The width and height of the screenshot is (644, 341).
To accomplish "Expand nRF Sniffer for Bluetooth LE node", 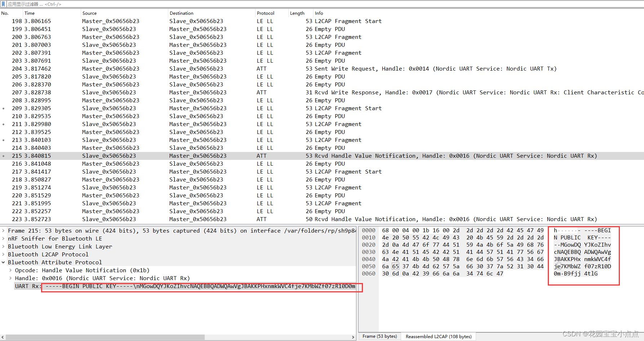I will point(3,239).
